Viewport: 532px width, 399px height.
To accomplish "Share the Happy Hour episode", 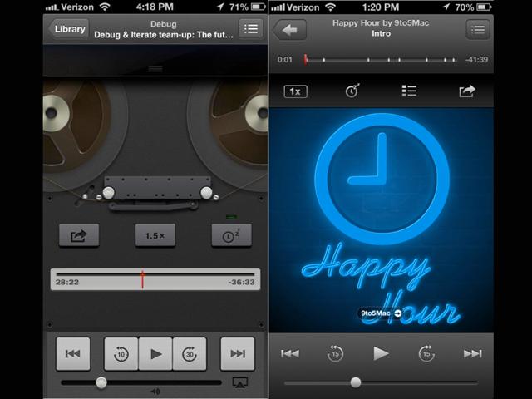I will coord(466,91).
